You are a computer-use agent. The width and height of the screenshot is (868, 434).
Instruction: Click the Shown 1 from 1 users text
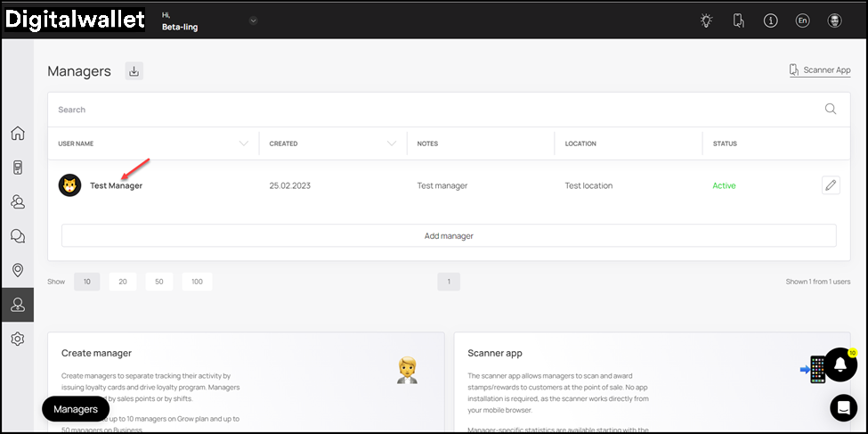tap(818, 282)
